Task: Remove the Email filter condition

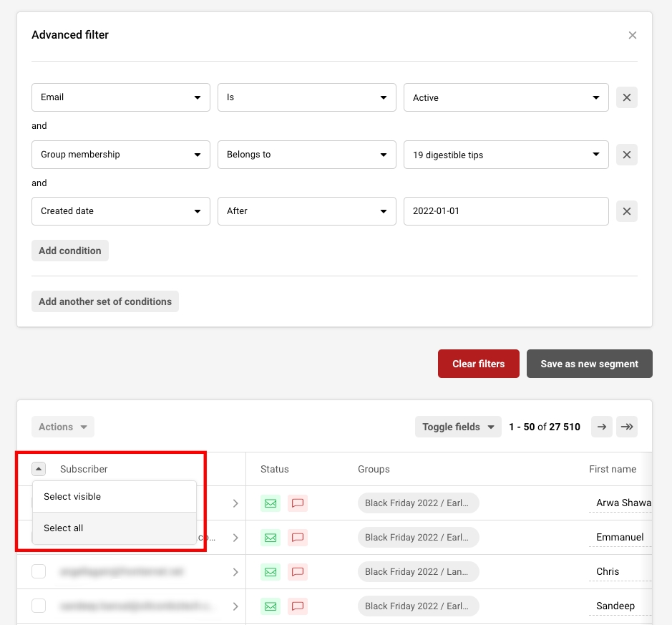Action: click(x=626, y=97)
